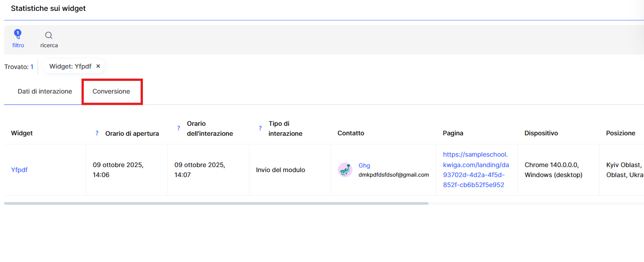The height and width of the screenshot is (262, 644).
Task: Click the Dispositivo column header
Action: 541,133
